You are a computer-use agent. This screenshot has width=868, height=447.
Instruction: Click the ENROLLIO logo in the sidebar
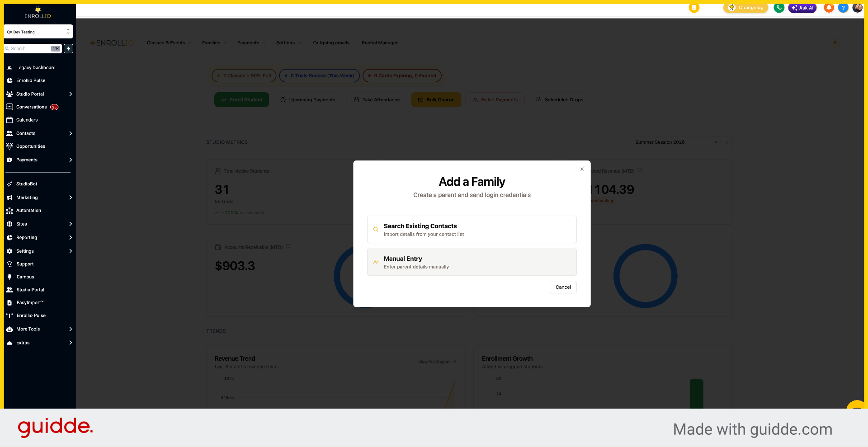(38, 13)
